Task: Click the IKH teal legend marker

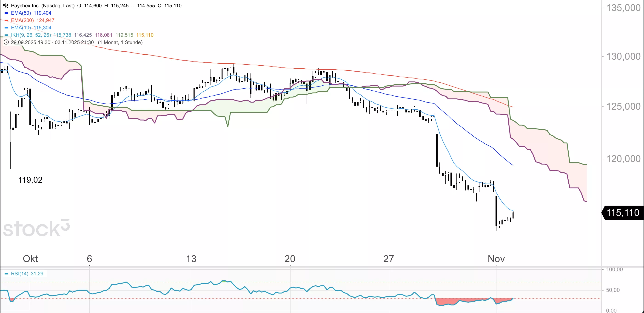Action: click(6, 35)
